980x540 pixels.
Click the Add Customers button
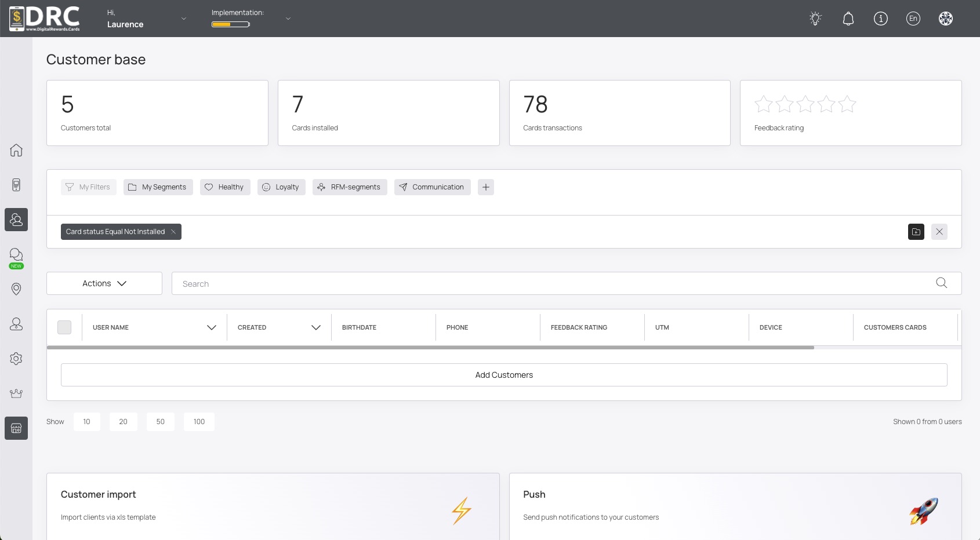504,375
